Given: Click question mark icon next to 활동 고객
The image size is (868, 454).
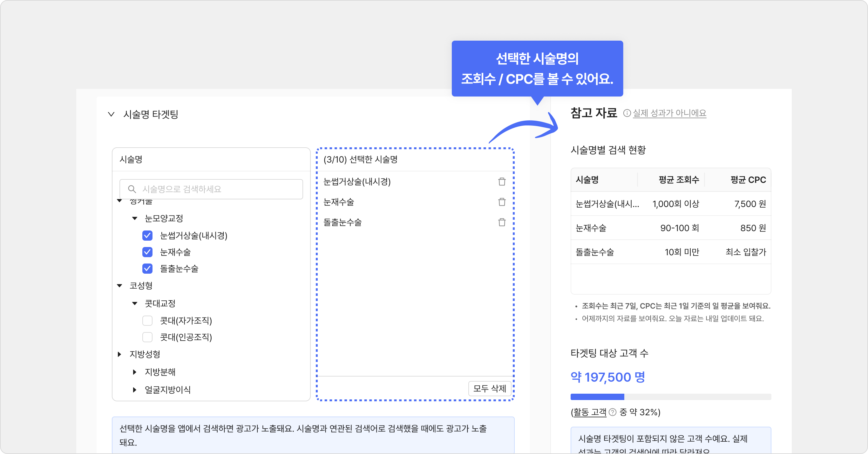Looking at the screenshot, I should coord(613,412).
